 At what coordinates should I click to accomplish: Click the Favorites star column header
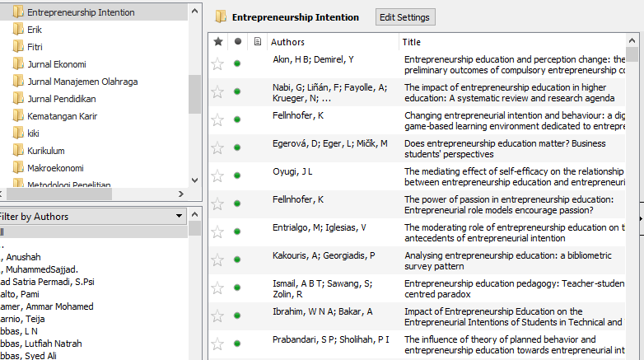[217, 42]
